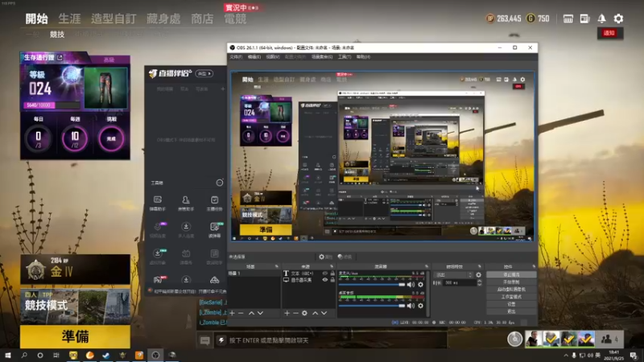This screenshot has width=644, height=362.
Task: Remove selected source with minus icon
Action: coord(295,313)
